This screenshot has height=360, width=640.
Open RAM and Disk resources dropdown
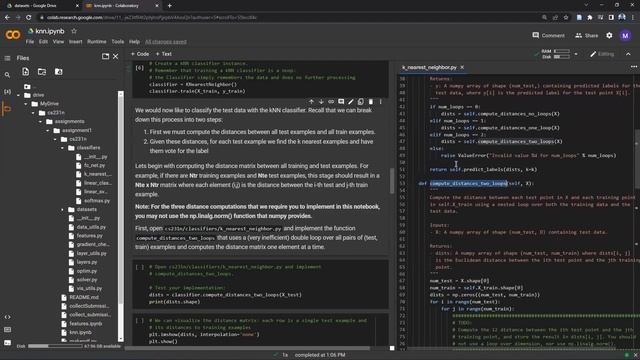(576, 54)
